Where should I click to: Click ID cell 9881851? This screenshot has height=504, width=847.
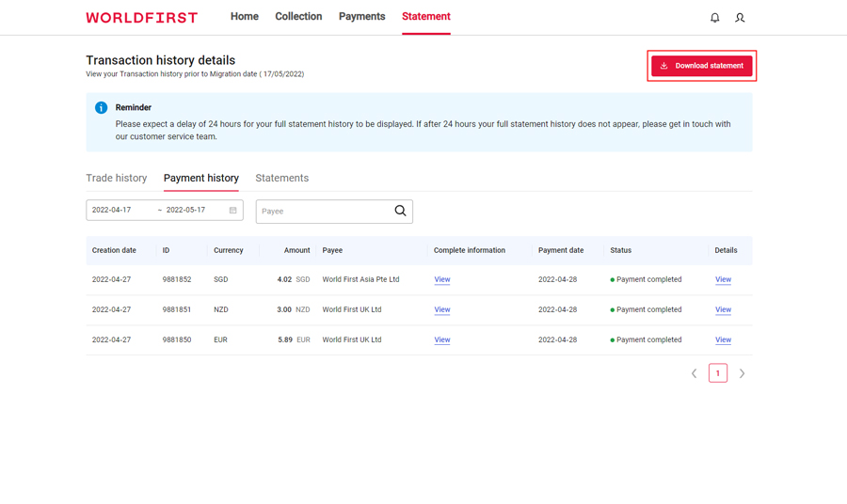pos(177,309)
